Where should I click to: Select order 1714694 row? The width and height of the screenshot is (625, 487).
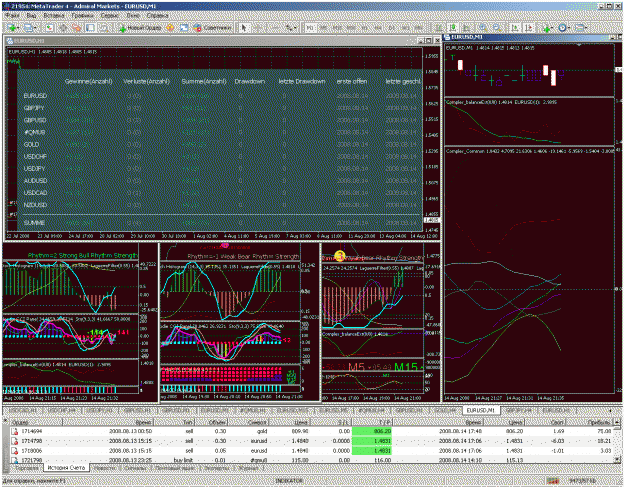point(312,431)
